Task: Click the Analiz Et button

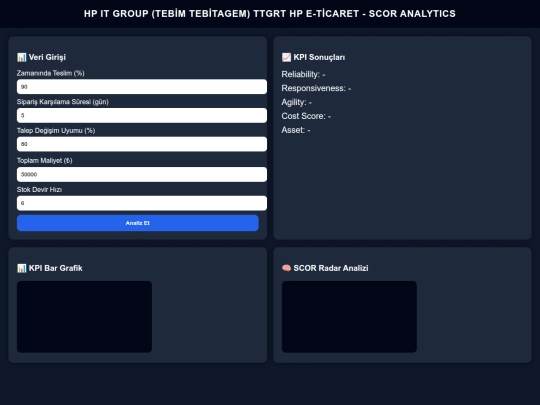Action: pos(138,223)
